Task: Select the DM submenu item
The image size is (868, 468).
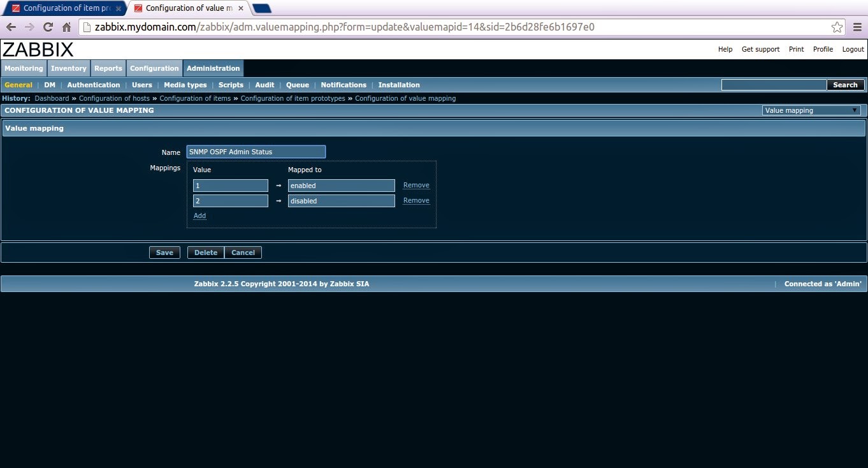Action: tap(50, 85)
